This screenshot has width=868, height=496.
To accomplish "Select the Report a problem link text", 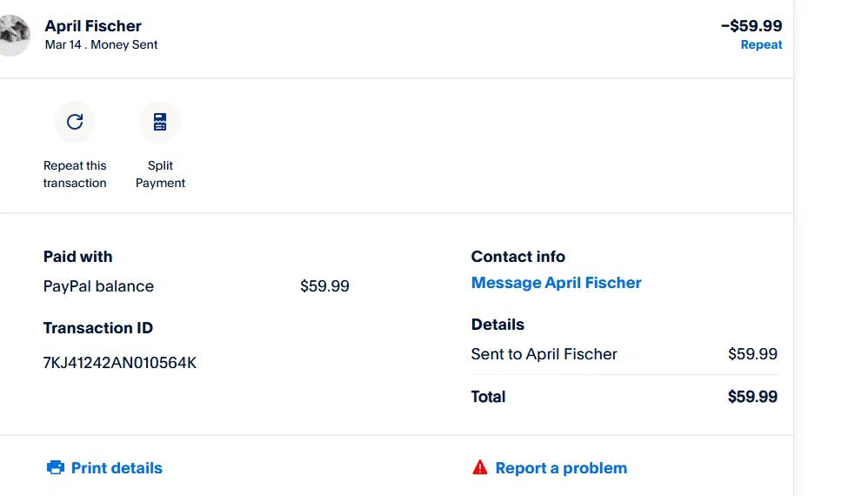I will coord(561,468).
